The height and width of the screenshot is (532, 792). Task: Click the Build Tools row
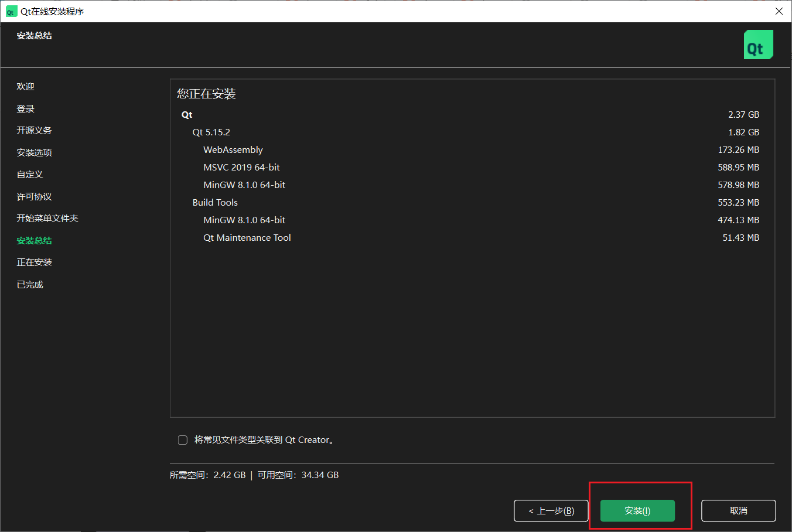tap(470, 203)
